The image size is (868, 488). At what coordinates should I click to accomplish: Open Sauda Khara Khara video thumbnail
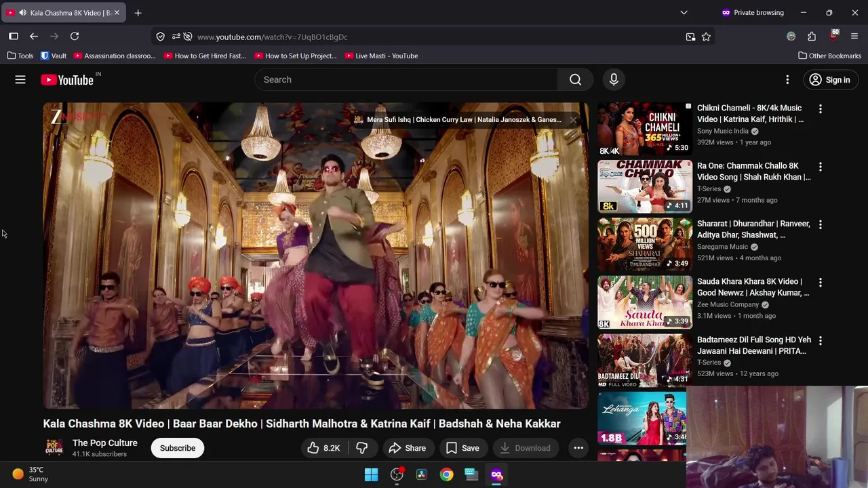(x=644, y=303)
